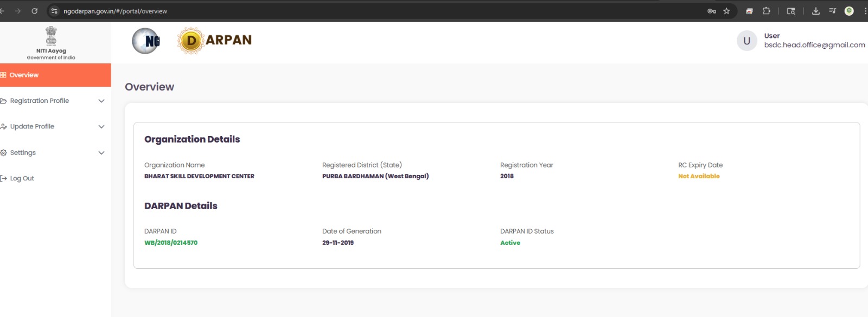Click the 'DARPAN ID Status' field label

tap(527, 231)
